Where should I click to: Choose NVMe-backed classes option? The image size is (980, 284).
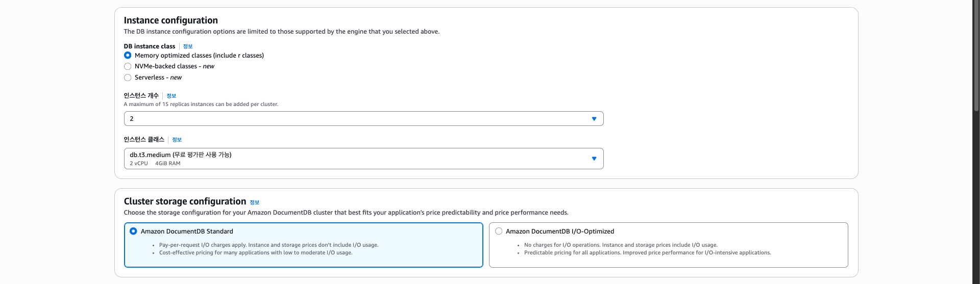128,66
